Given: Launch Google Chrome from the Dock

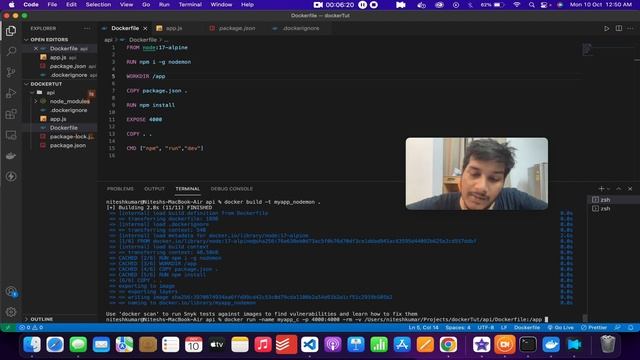Looking at the screenshot, I should click(448, 344).
